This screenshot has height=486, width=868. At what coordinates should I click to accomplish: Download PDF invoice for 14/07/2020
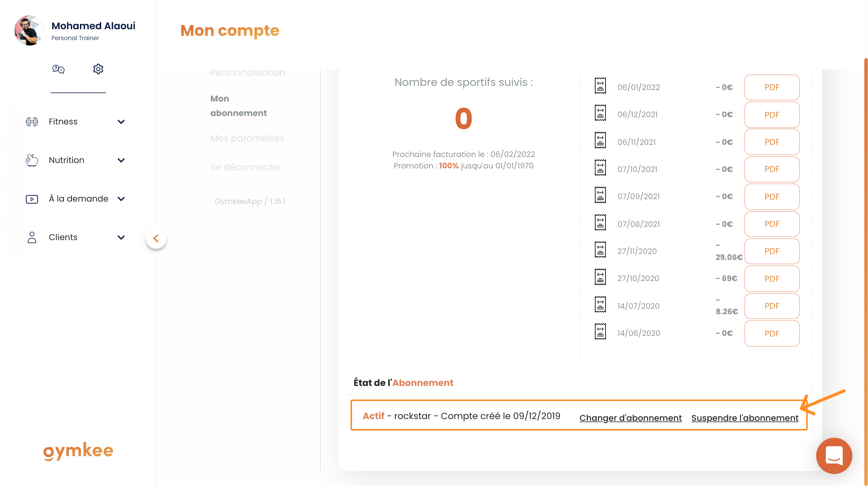click(772, 306)
